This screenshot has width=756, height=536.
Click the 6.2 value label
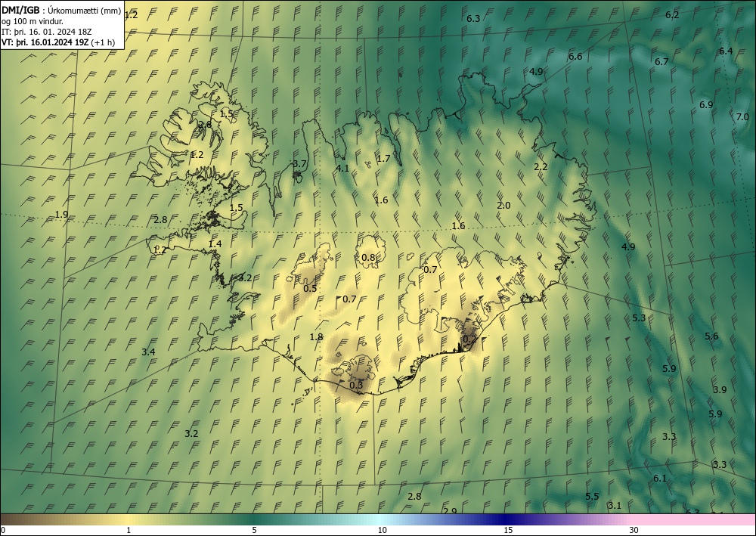[x=672, y=15]
